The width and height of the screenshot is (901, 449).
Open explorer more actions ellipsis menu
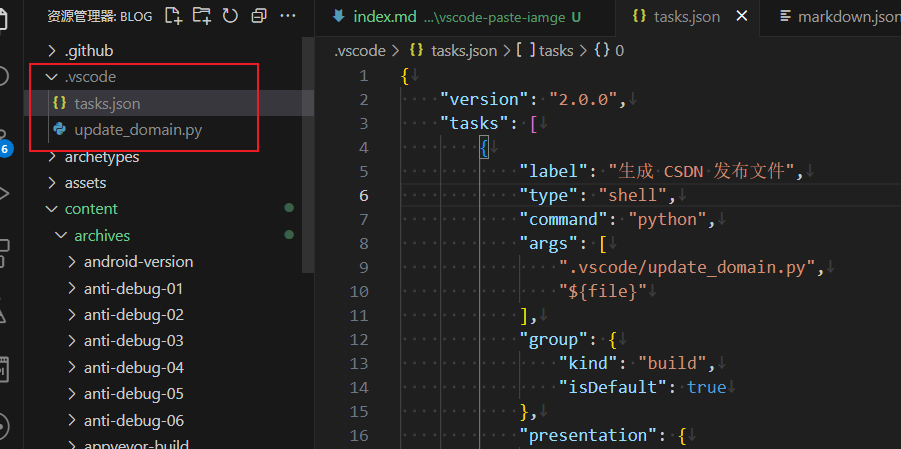pyautogui.click(x=289, y=16)
